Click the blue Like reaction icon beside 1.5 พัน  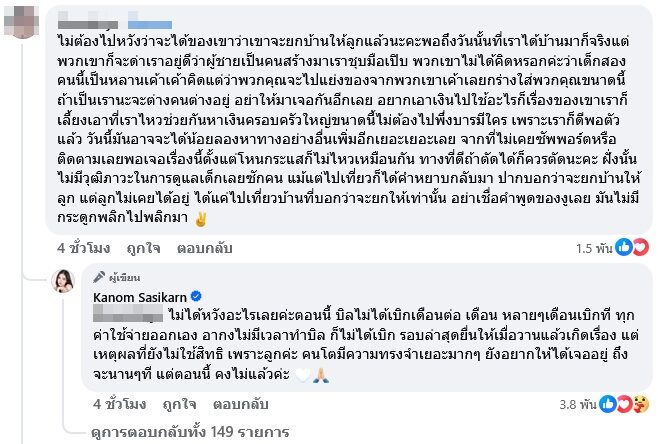click(x=620, y=245)
